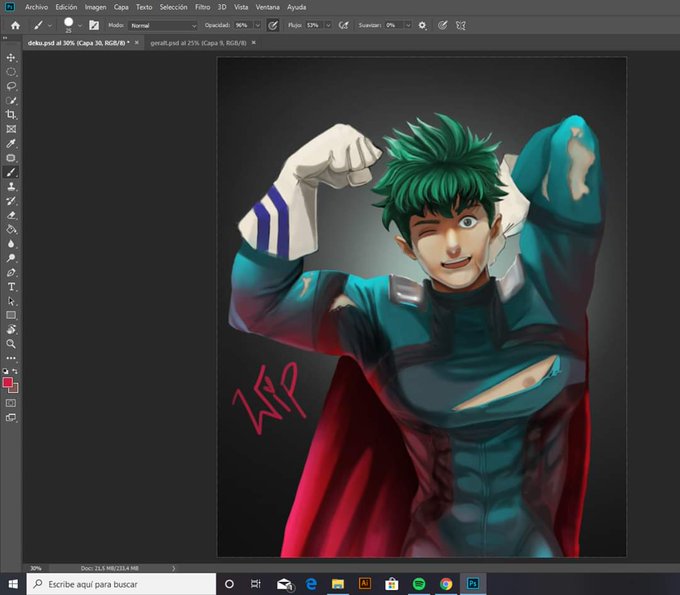Click the Windows search box
This screenshot has width=680, height=595.
[x=121, y=584]
